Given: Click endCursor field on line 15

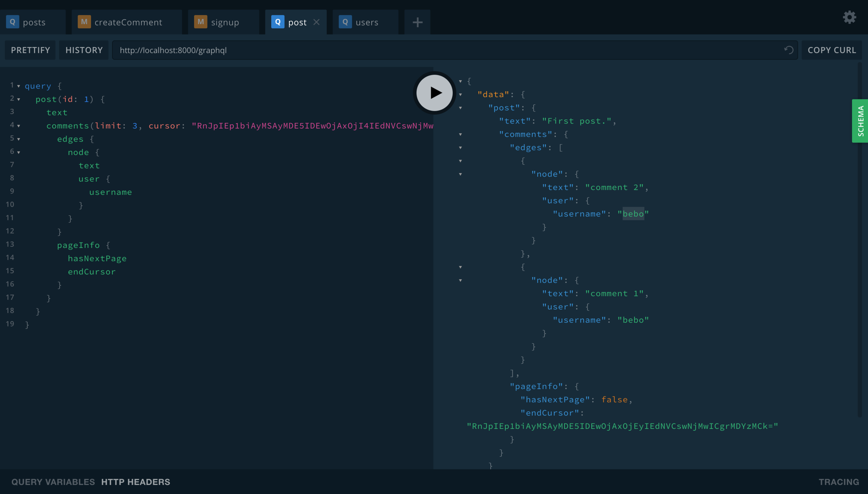Looking at the screenshot, I should tap(92, 272).
